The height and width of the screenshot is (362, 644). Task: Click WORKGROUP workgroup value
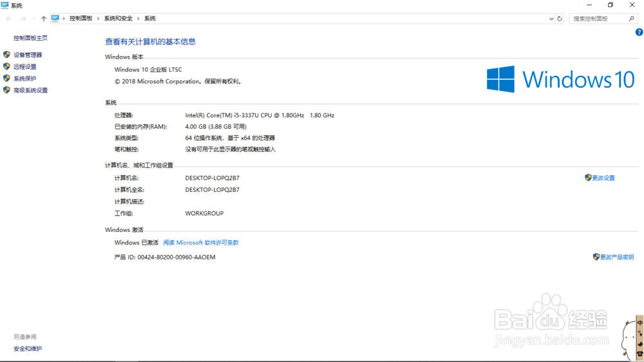pos(204,213)
